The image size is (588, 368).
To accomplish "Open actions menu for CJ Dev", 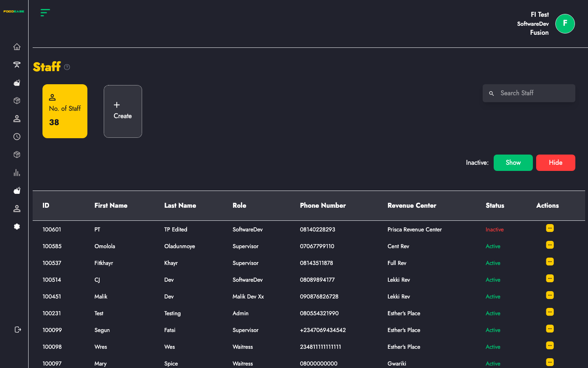I will (550, 278).
